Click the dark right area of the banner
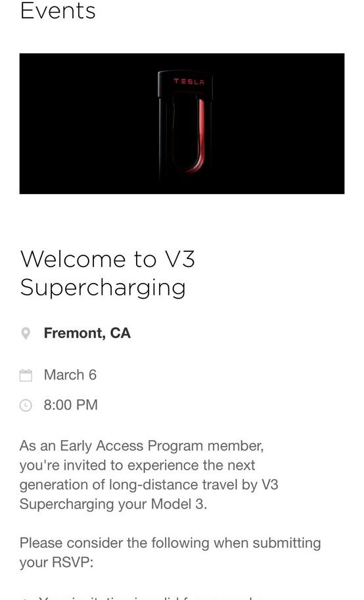 pos(279,124)
